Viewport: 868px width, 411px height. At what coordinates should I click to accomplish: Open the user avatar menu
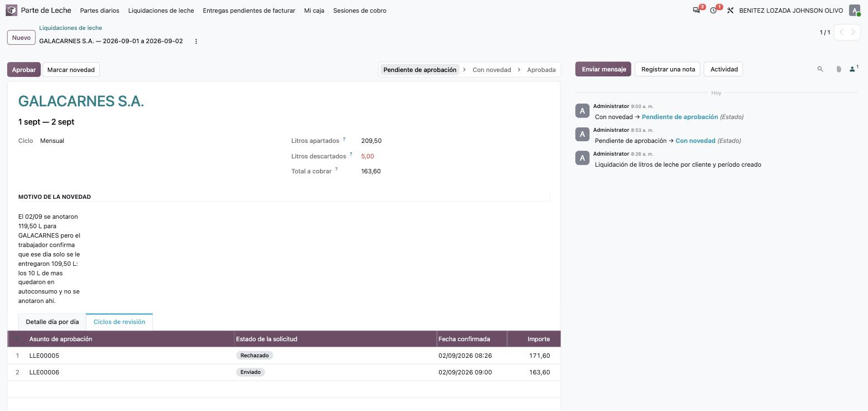click(x=855, y=11)
